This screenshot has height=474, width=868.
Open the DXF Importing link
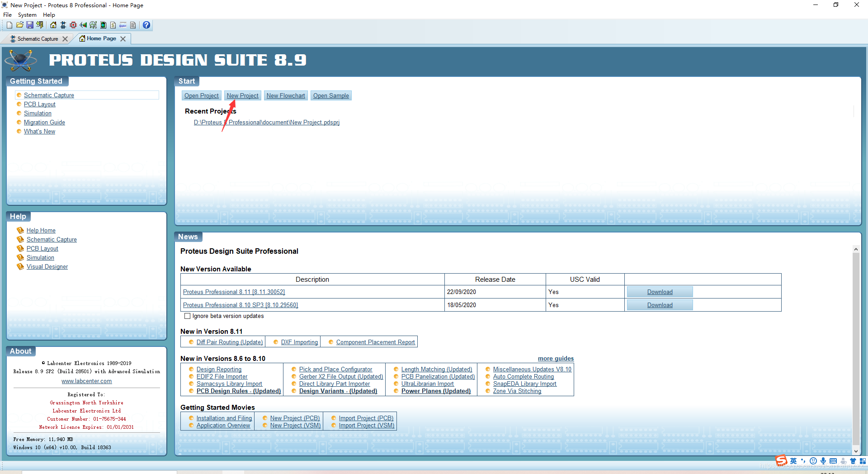299,342
